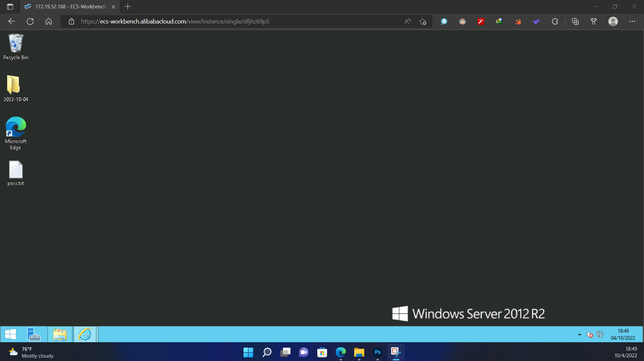Open Microsoft Store from the taskbar
Viewport: 644px width, 361px height.
(322, 352)
